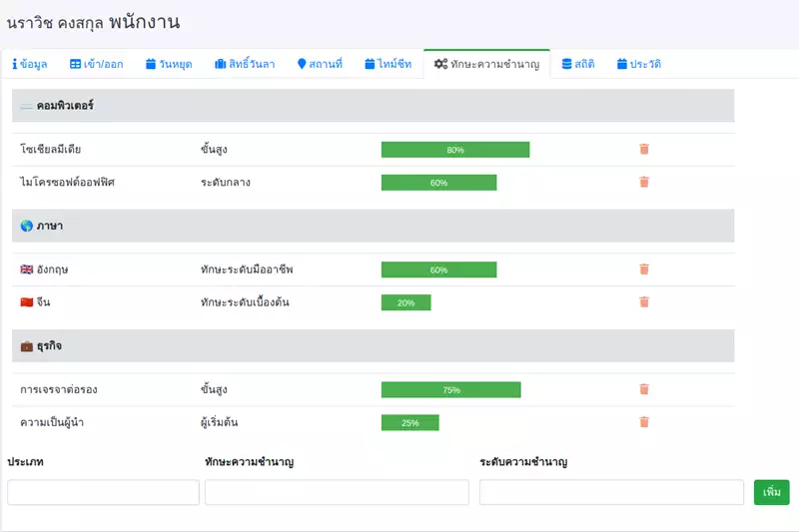The height and width of the screenshot is (532, 799).
Task: Select the การเจรจาต่อรอง skill name
Action: (x=59, y=389)
